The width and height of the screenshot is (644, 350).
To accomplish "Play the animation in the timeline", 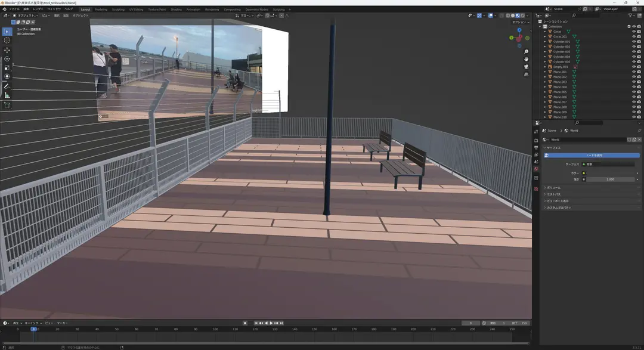I will point(271,323).
